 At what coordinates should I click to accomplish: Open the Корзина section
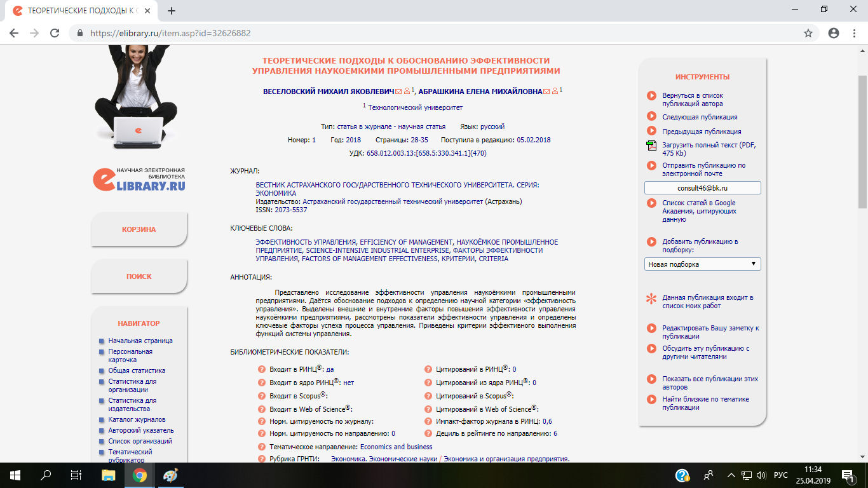(x=139, y=229)
